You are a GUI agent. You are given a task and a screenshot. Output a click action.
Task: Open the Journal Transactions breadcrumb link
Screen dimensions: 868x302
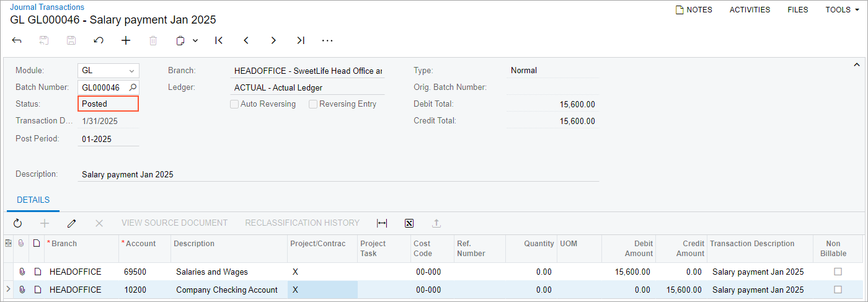[47, 7]
